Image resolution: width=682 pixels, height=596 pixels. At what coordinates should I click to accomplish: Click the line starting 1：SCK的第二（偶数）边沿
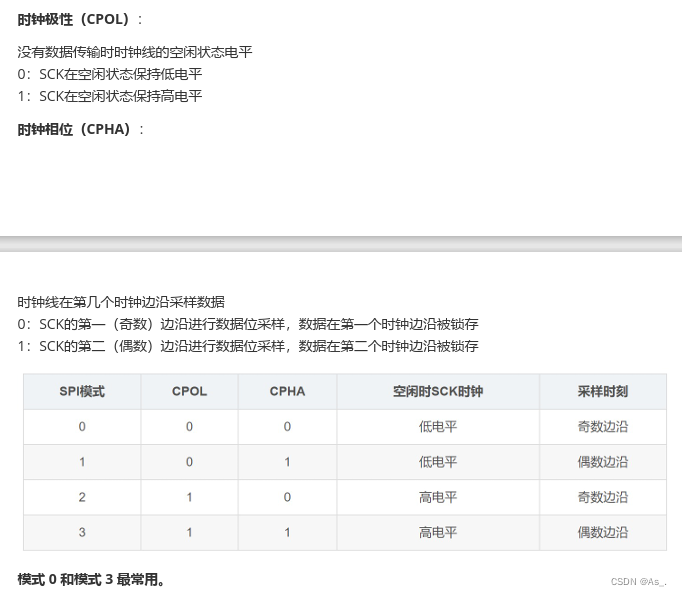pos(248,346)
